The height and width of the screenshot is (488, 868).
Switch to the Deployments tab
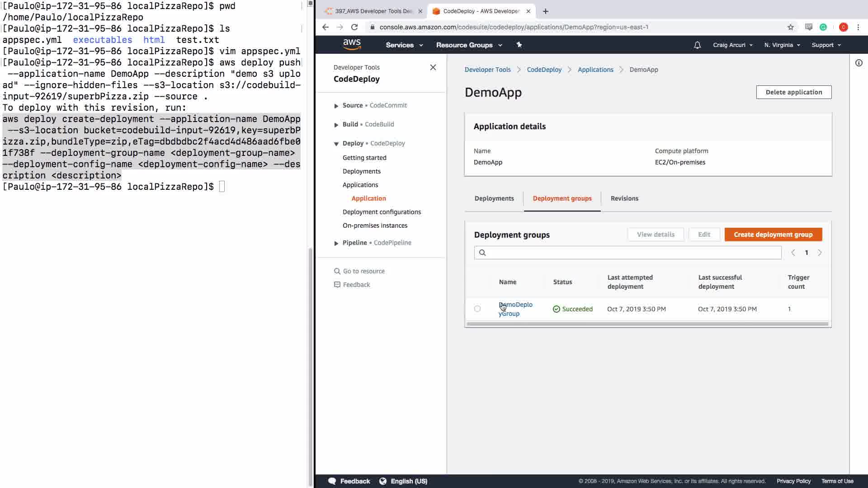pos(494,198)
